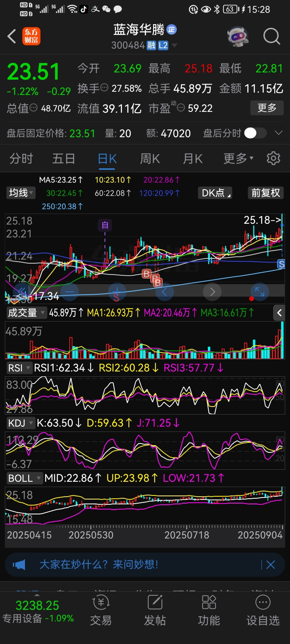Open 均线 indicator dropdown

point(21,193)
